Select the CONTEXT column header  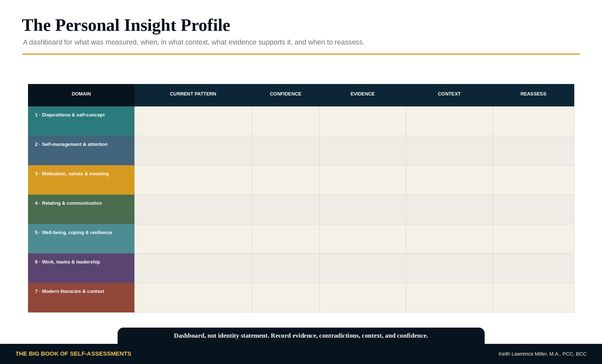[x=449, y=95]
